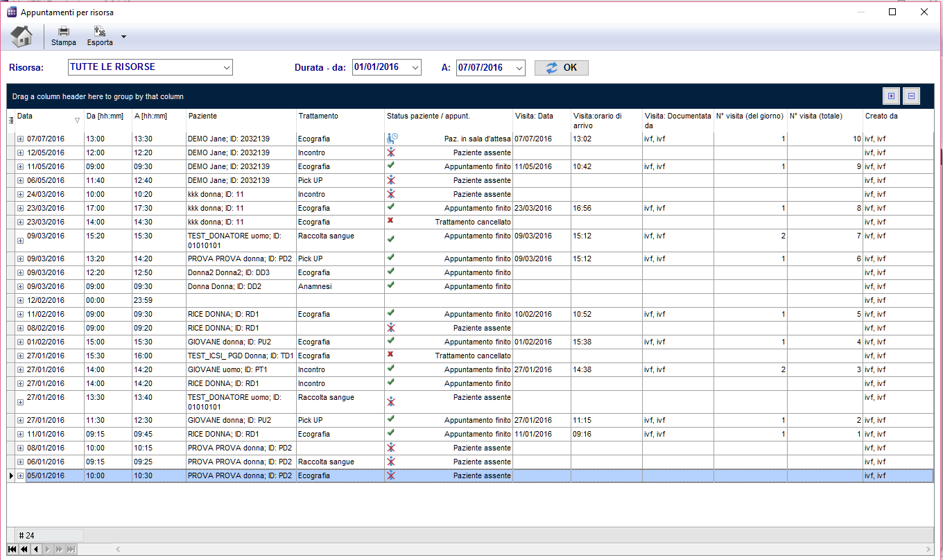Expand the 24/03/2016 kkk donna row
The width and height of the screenshot is (943, 560).
tap(20, 195)
